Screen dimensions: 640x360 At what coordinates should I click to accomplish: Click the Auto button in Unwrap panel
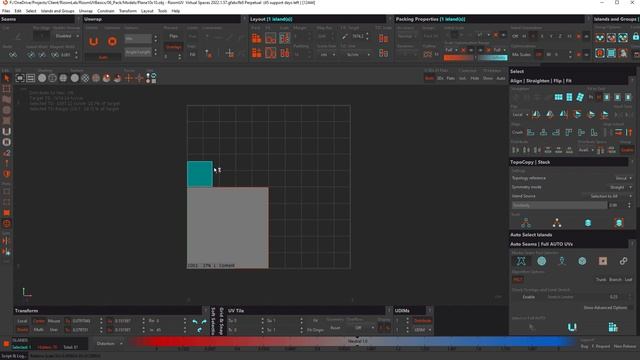(103, 58)
